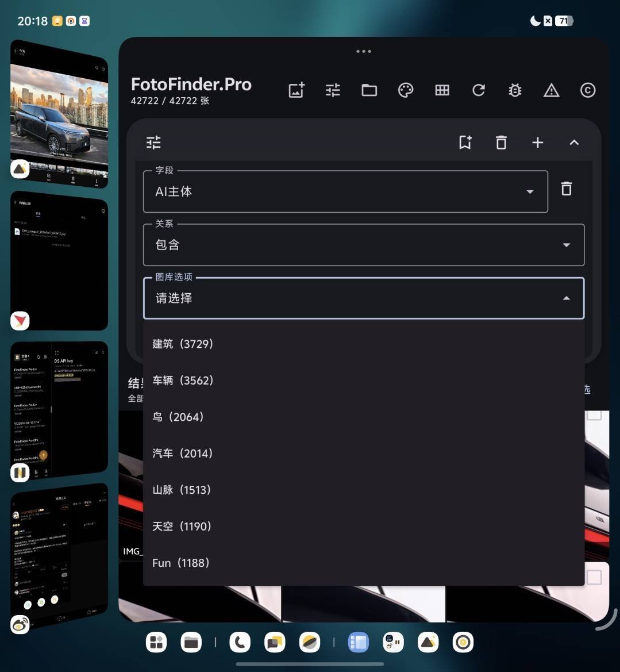620x672 pixels.
Task: Open the 字段 dropdown showing AI主体
Action: (x=345, y=191)
